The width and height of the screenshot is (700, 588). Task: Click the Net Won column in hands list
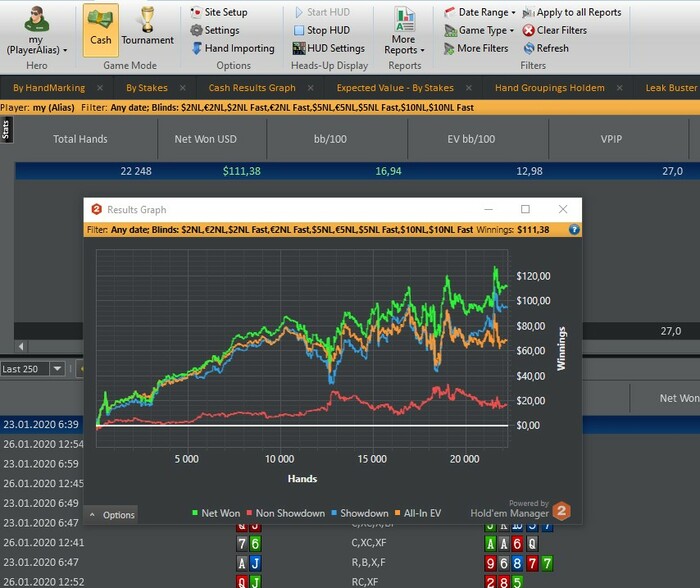pyautogui.click(x=679, y=398)
